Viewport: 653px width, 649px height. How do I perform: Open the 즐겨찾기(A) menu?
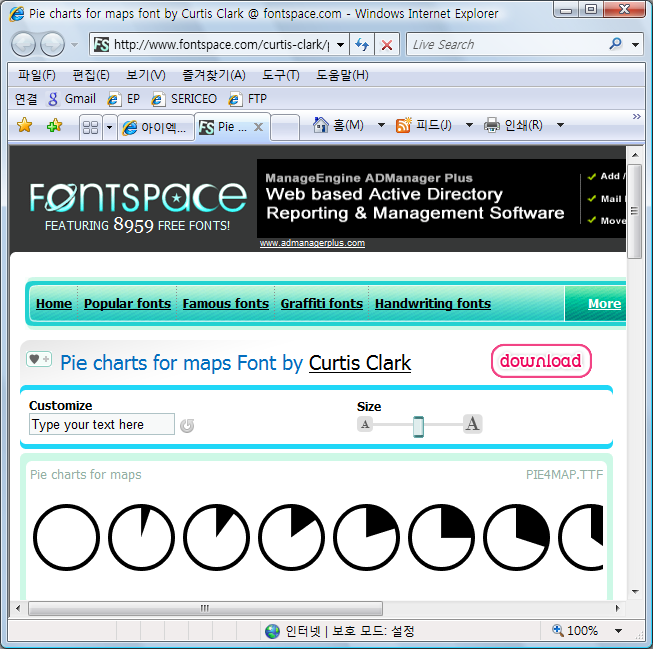214,75
